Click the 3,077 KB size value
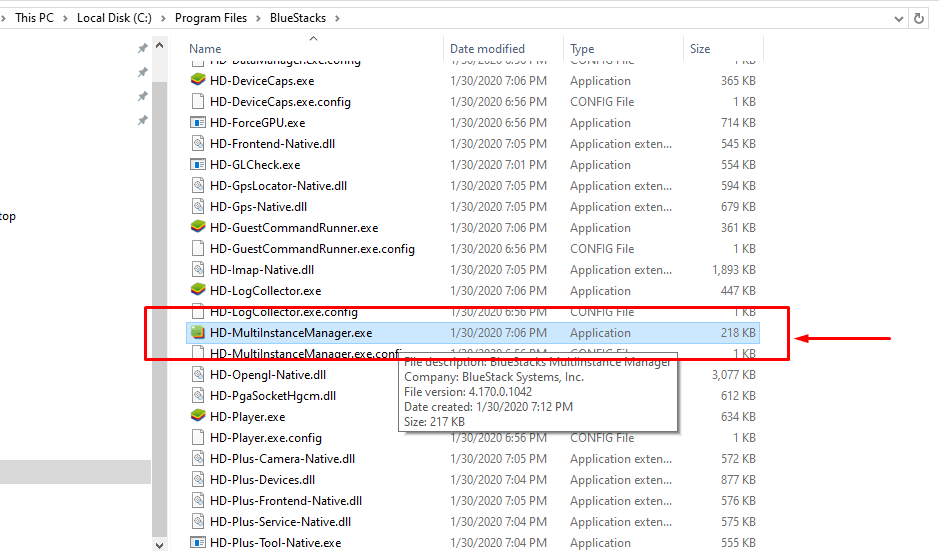Viewport: 939px width, 551px height. click(x=734, y=374)
